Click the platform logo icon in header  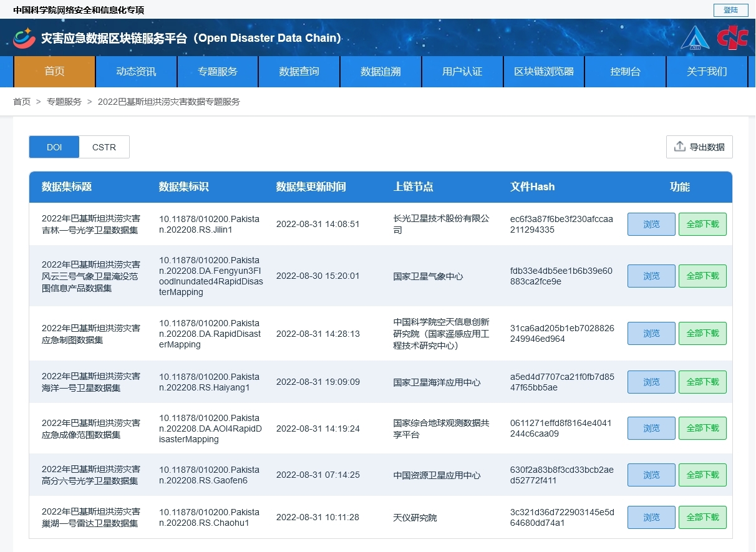click(24, 38)
